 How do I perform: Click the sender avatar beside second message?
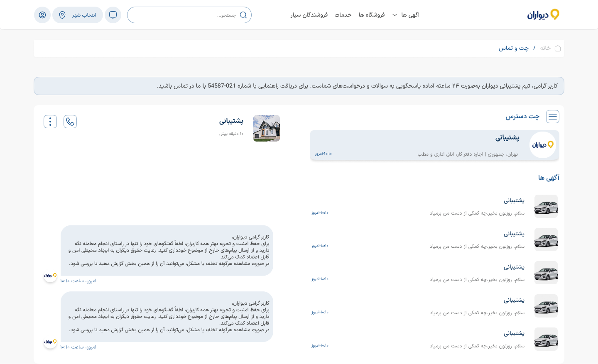tap(50, 342)
